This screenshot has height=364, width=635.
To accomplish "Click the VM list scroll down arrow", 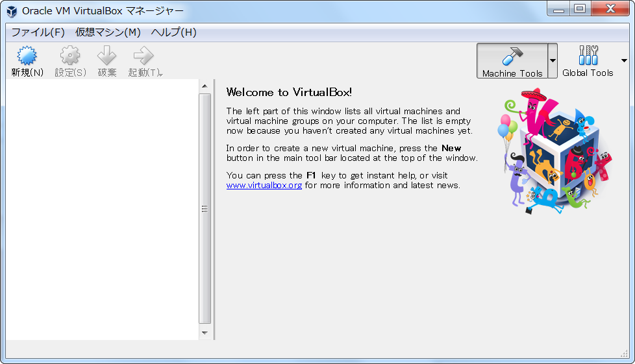I will (x=205, y=333).
